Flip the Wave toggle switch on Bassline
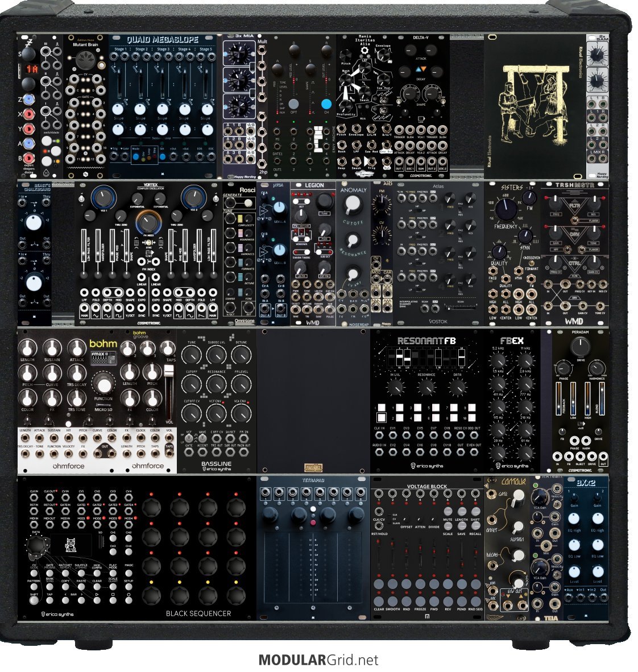 tap(202, 438)
